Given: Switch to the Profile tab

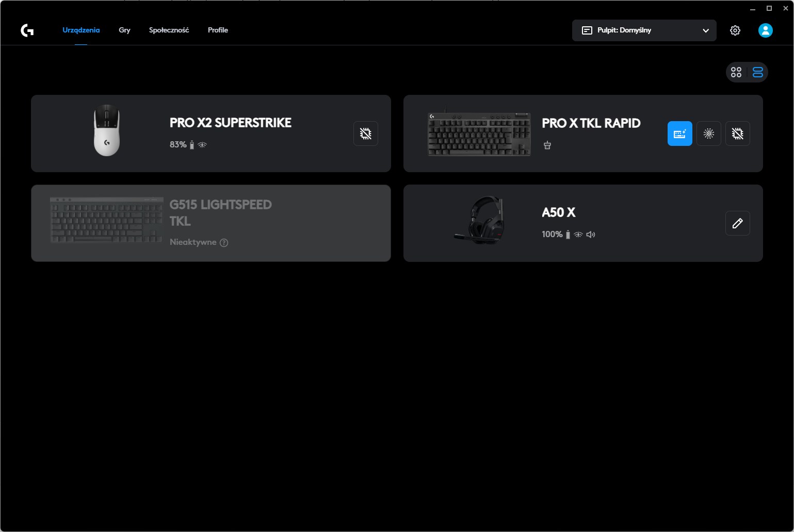Looking at the screenshot, I should click(x=218, y=30).
